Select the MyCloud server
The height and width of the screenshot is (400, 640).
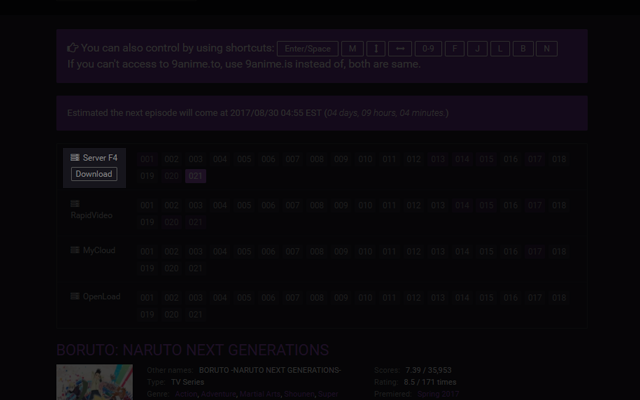click(99, 250)
